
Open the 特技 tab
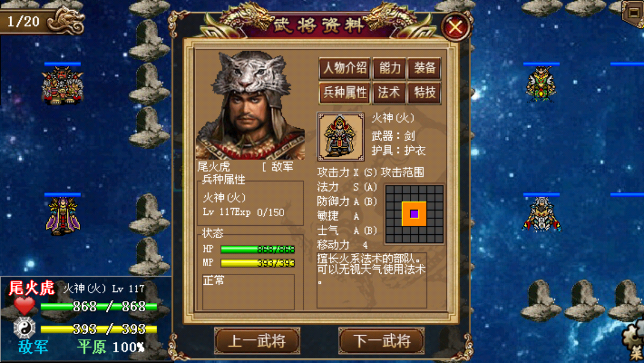tap(424, 92)
